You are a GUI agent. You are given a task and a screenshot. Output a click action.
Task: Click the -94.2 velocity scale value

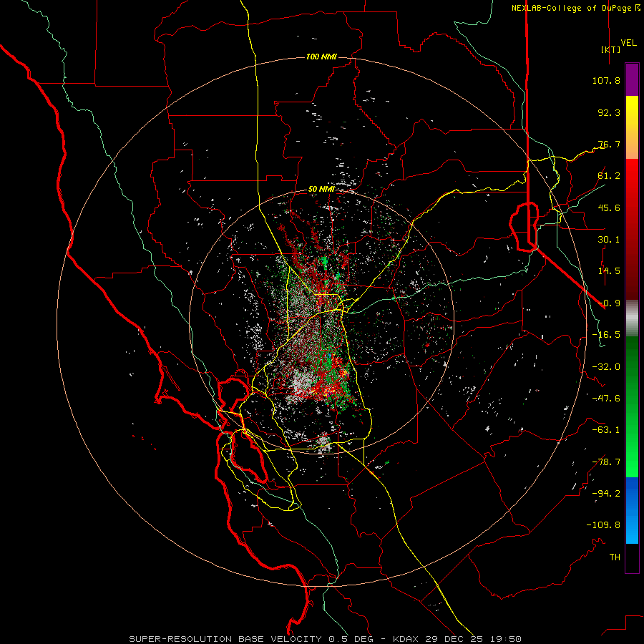tap(606, 494)
